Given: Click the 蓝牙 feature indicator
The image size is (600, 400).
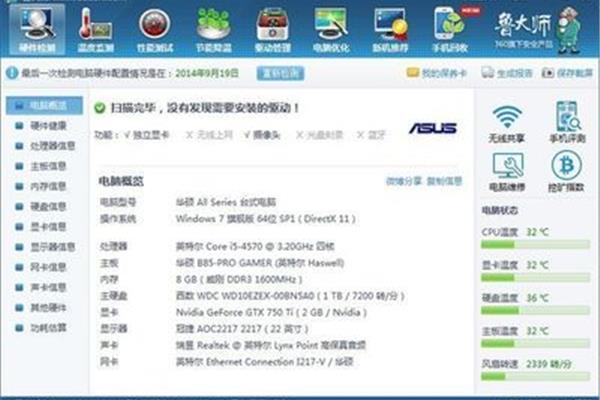Looking at the screenshot, I should coord(371,135).
